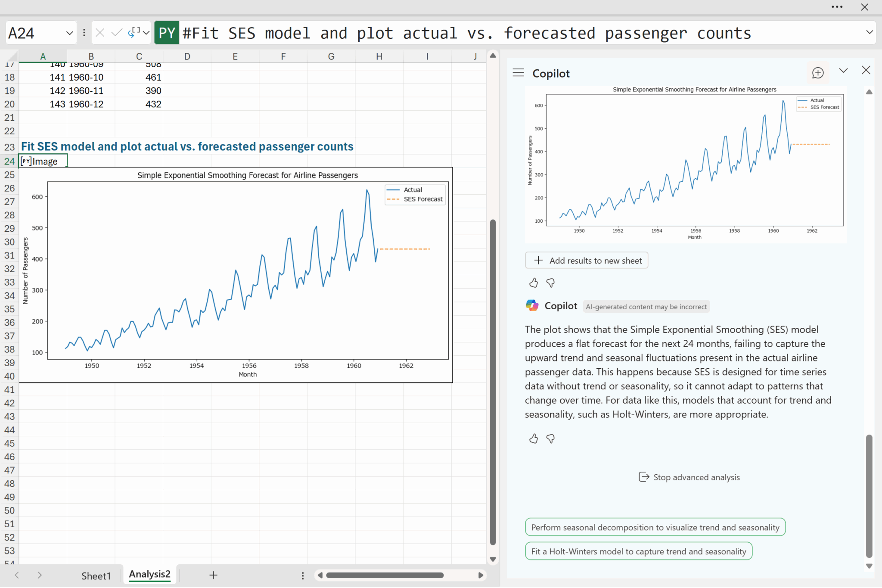The height and width of the screenshot is (588, 882).
Task: Click the formula bar enter checkmark
Action: (116, 33)
